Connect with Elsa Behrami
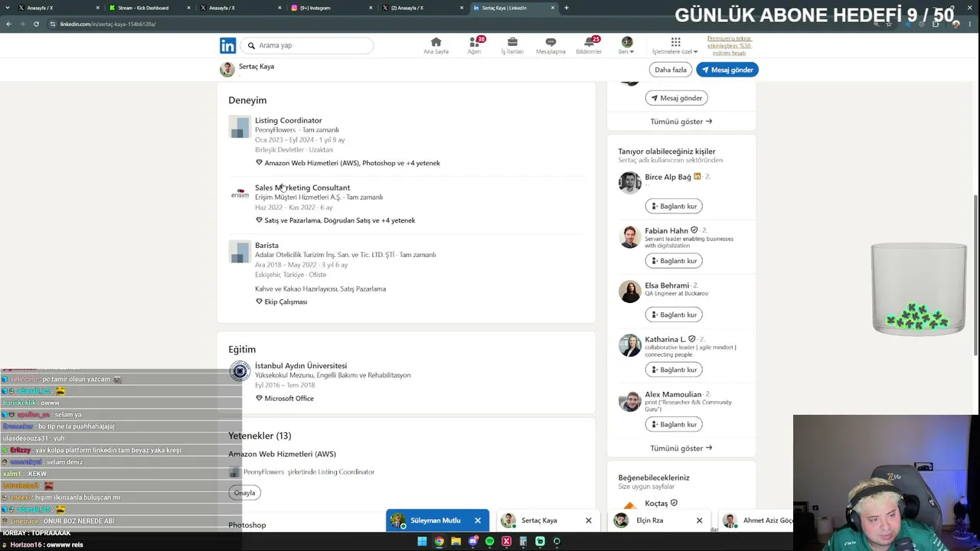 [x=673, y=315]
